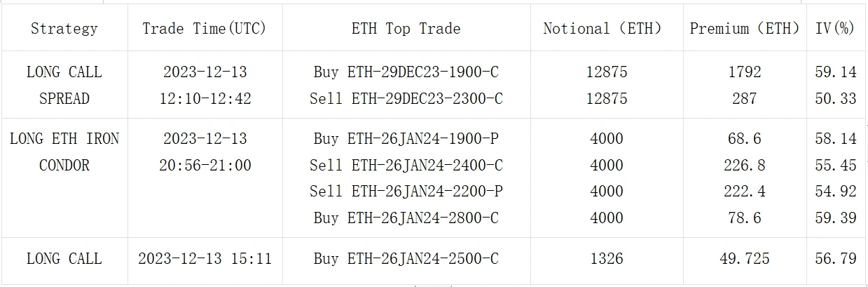This screenshot has height=287, width=868.
Task: Select the 1326 notional value
Action: (606, 259)
